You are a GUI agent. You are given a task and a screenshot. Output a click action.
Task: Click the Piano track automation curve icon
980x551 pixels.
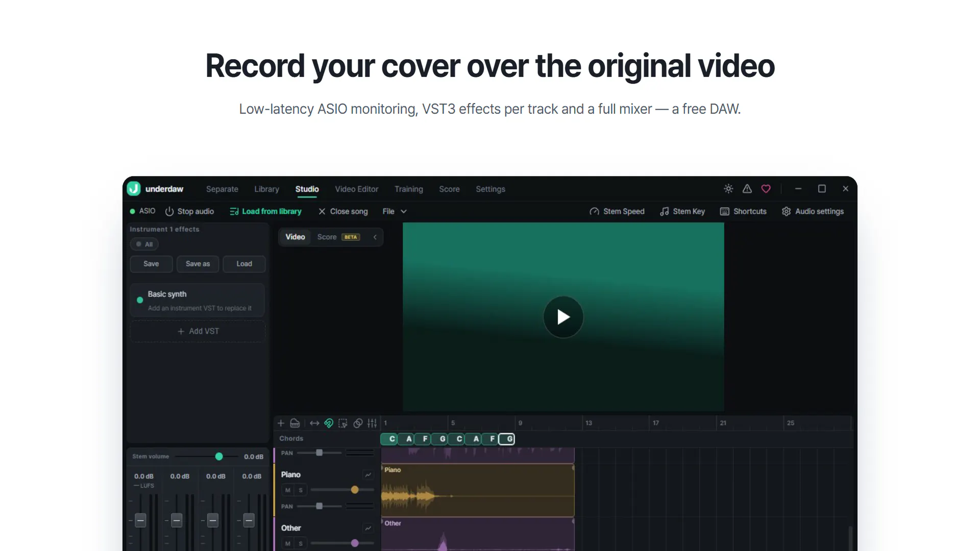[368, 474]
